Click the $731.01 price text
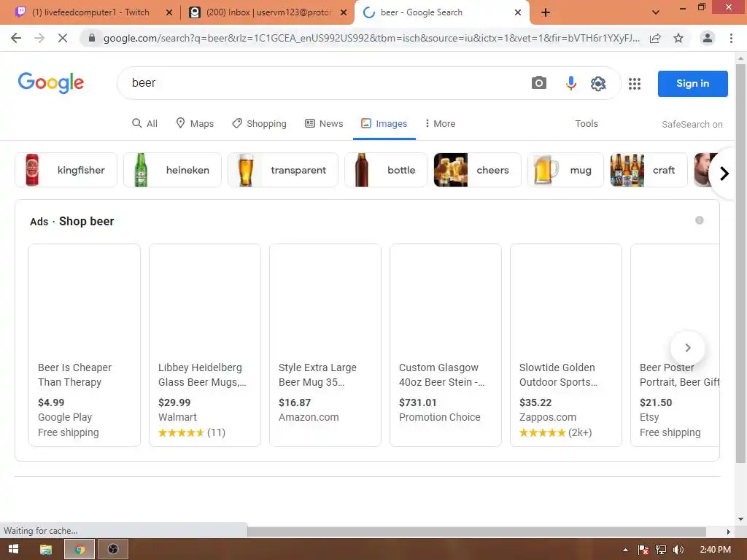This screenshot has width=747, height=560. pos(418,402)
